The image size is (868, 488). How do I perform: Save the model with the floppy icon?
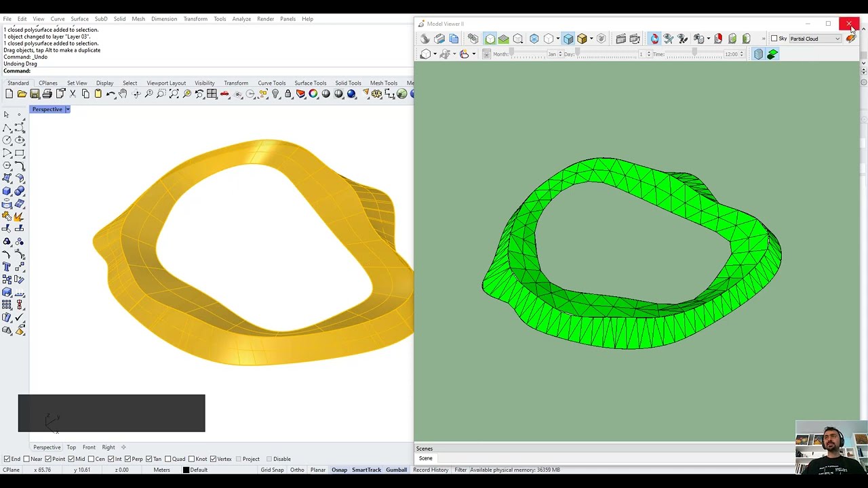35,94
